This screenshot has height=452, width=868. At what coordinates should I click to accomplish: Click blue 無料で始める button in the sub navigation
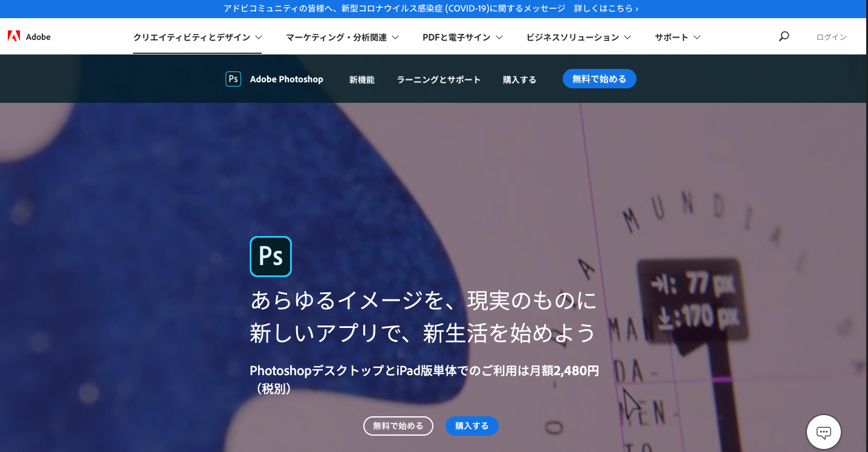point(600,79)
